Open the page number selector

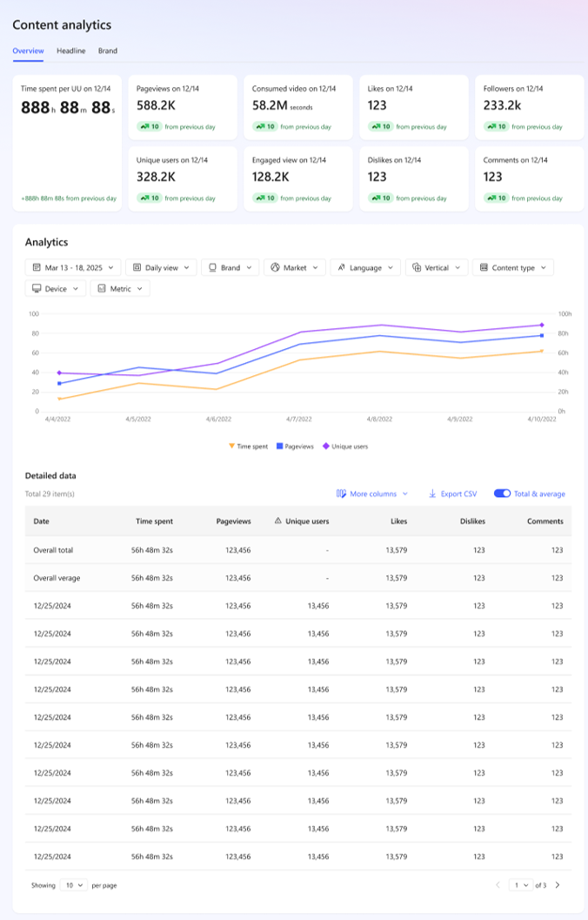521,885
